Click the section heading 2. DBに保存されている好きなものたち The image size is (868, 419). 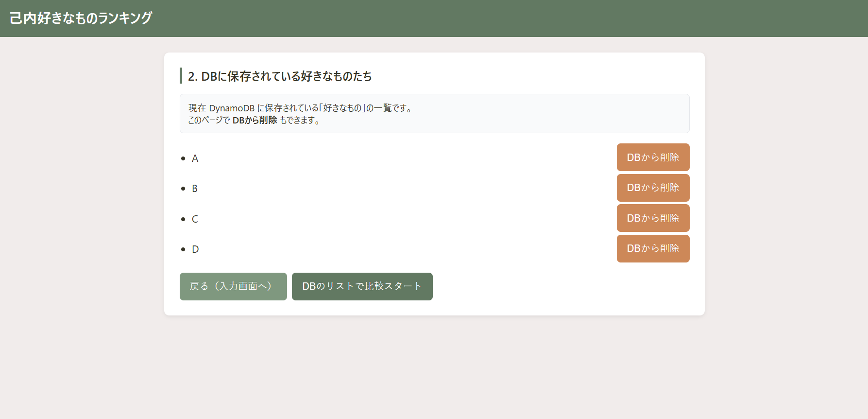click(x=280, y=76)
